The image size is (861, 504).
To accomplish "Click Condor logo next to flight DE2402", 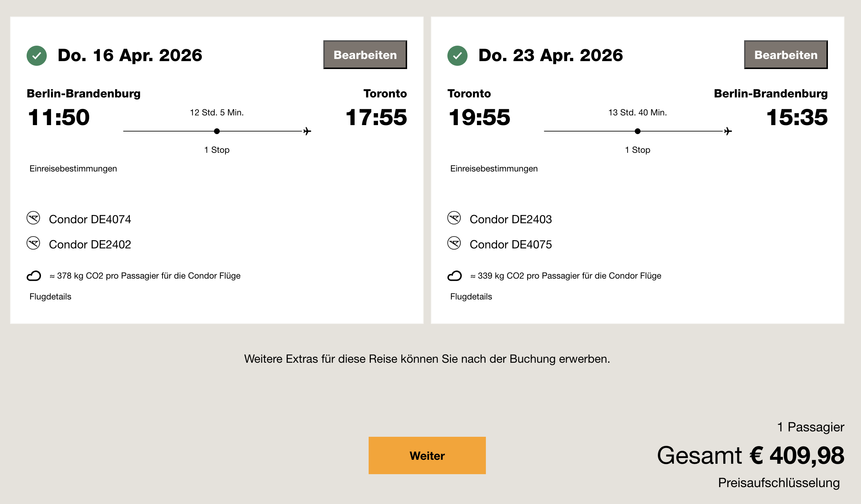I will click(x=33, y=243).
